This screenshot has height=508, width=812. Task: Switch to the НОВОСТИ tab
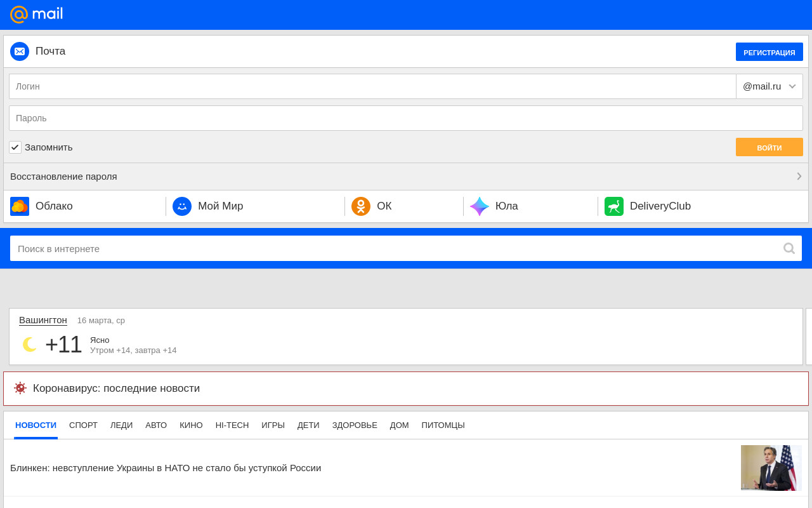coord(36,425)
